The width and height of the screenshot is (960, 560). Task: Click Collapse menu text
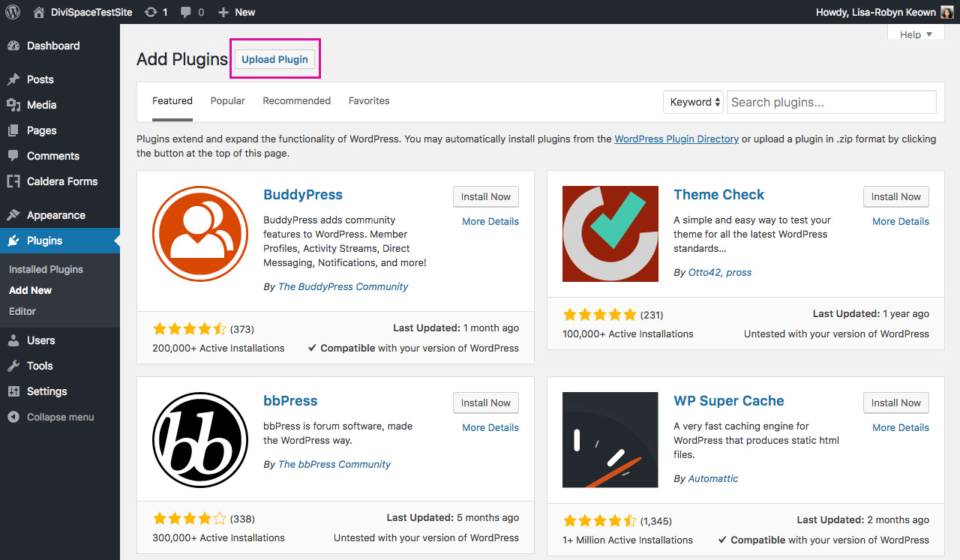click(x=61, y=417)
